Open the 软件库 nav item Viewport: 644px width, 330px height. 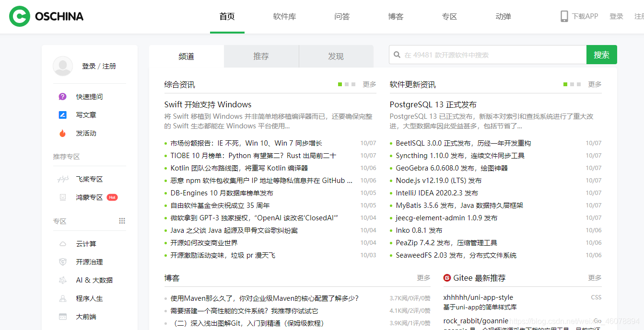285,16
